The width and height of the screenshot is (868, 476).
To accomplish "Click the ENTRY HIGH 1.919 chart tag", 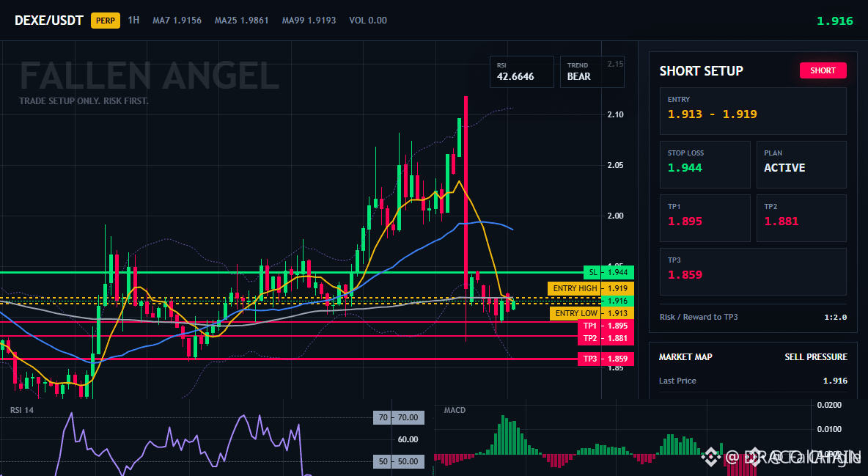I will coord(591,288).
